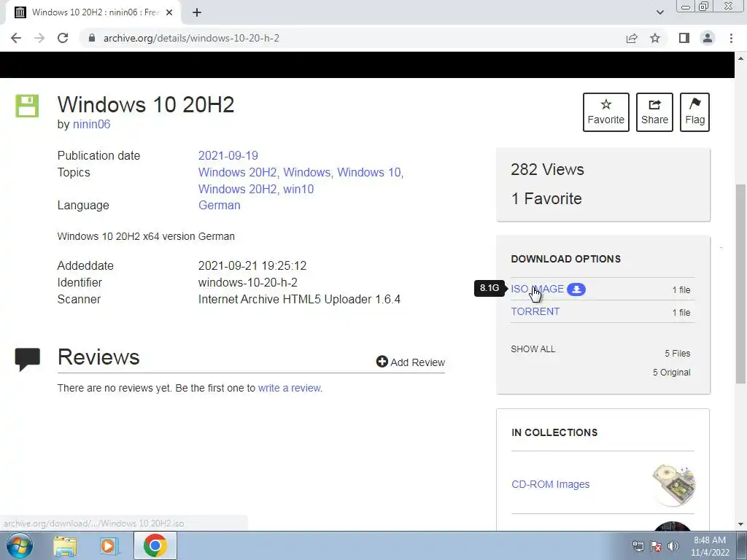This screenshot has height=560, width=747.
Task: Click the browser forward arrow
Action: (x=39, y=38)
